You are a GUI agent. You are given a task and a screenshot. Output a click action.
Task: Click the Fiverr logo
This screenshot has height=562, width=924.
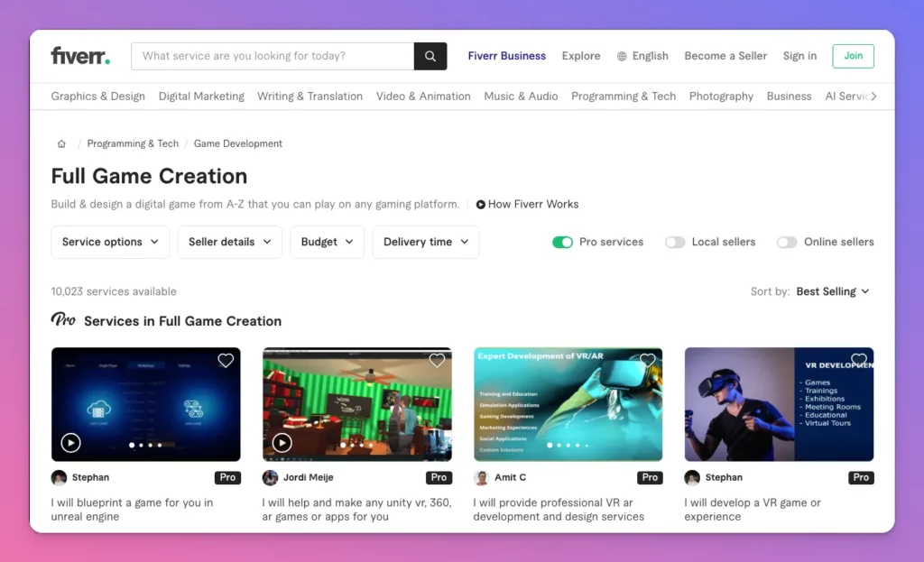[x=80, y=56]
